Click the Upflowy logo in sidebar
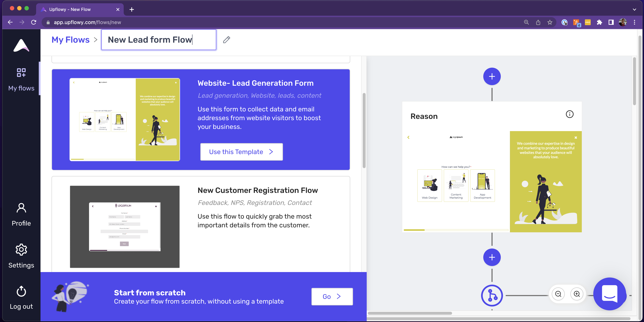 click(21, 45)
